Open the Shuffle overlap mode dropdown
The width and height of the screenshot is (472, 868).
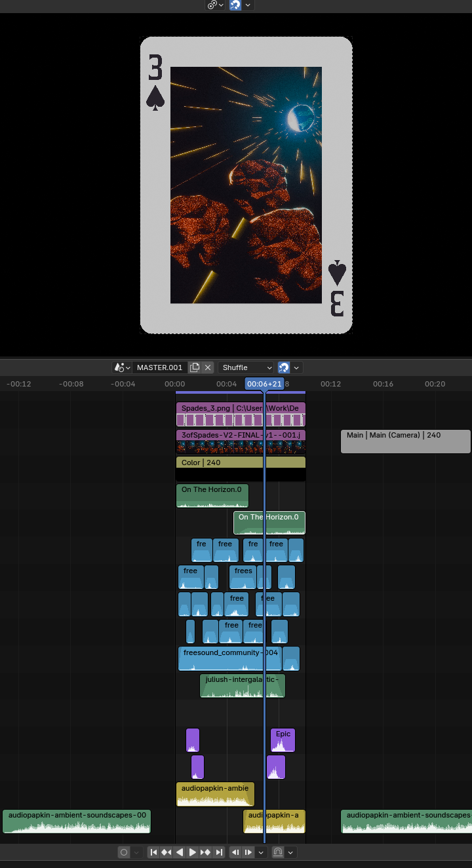click(x=246, y=368)
